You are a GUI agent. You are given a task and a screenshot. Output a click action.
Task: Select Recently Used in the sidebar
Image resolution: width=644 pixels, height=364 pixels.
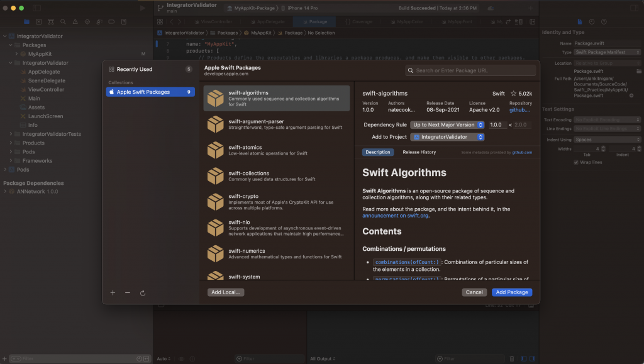(150, 69)
